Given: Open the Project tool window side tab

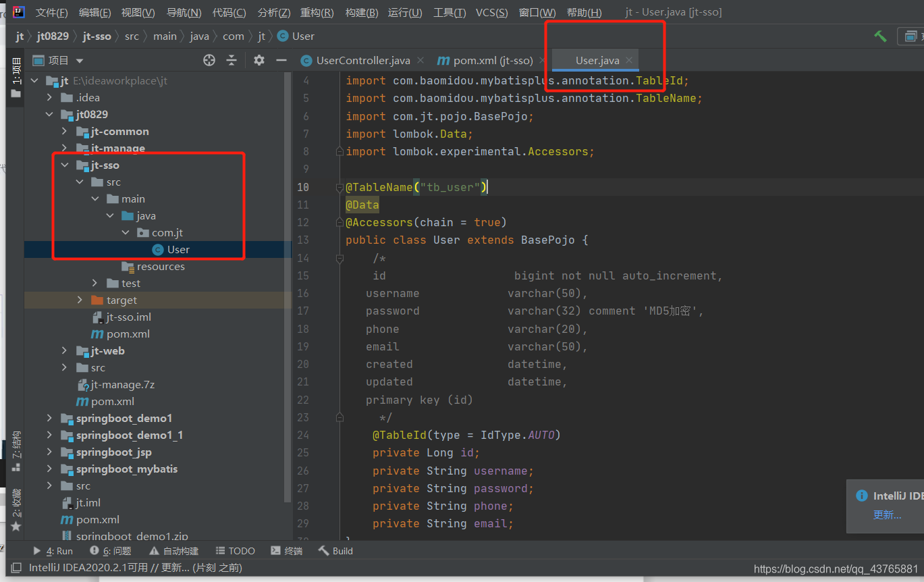Looking at the screenshot, I should coord(16,77).
